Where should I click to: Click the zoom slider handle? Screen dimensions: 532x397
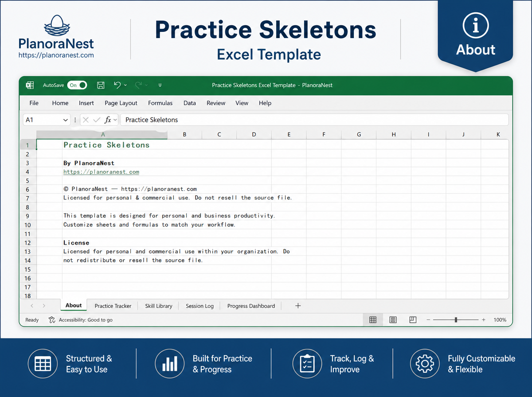[456, 320]
